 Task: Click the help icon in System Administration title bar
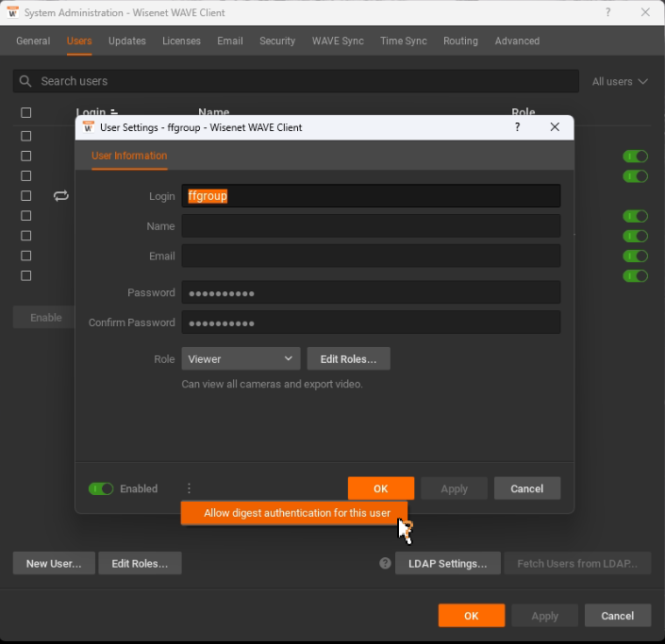pos(608,12)
